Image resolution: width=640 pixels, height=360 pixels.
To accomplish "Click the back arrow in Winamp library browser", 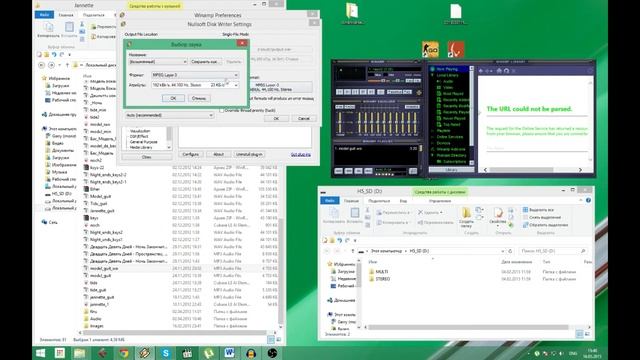I will click(481, 71).
